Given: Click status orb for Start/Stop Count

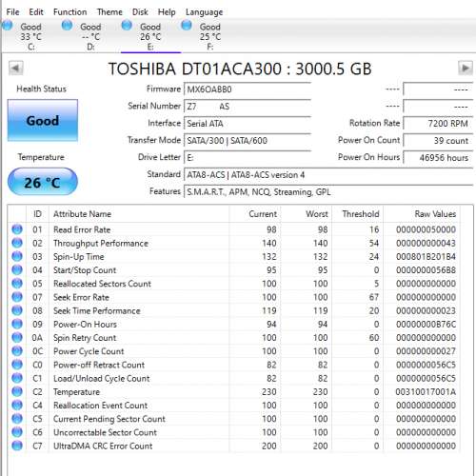Looking at the screenshot, I should (x=17, y=269).
